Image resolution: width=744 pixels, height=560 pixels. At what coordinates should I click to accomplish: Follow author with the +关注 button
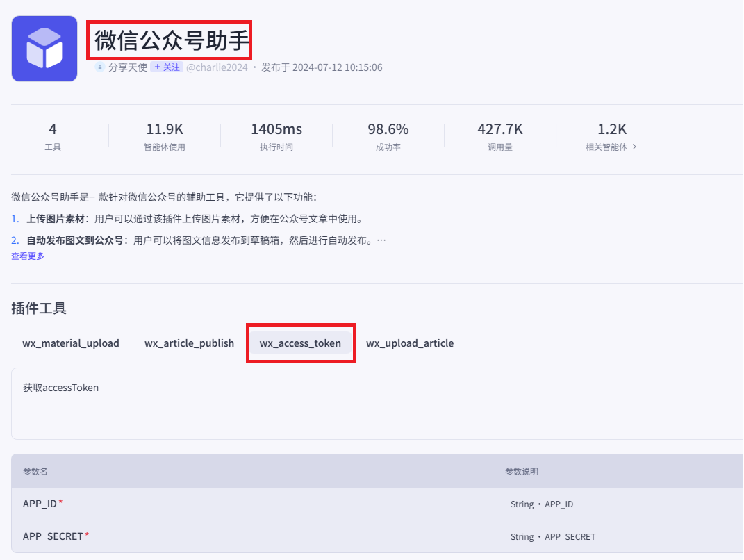(167, 67)
